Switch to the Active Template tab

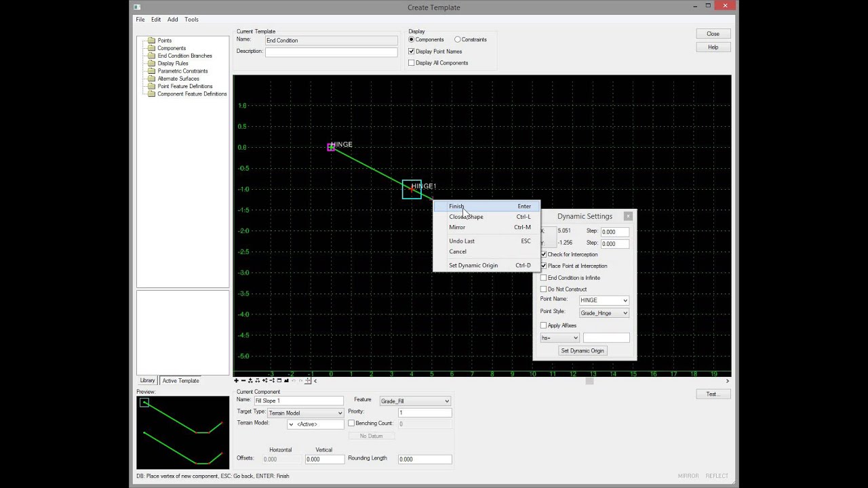(180, 381)
